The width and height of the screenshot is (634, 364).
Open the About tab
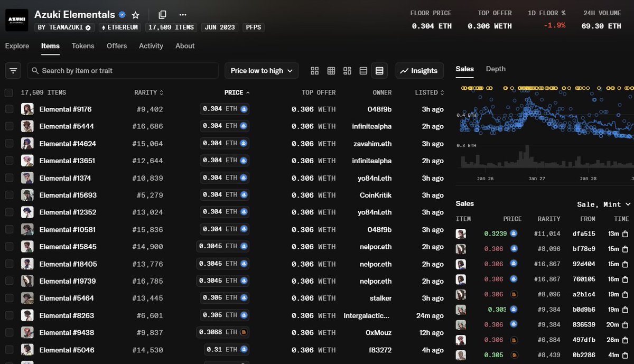coord(185,46)
